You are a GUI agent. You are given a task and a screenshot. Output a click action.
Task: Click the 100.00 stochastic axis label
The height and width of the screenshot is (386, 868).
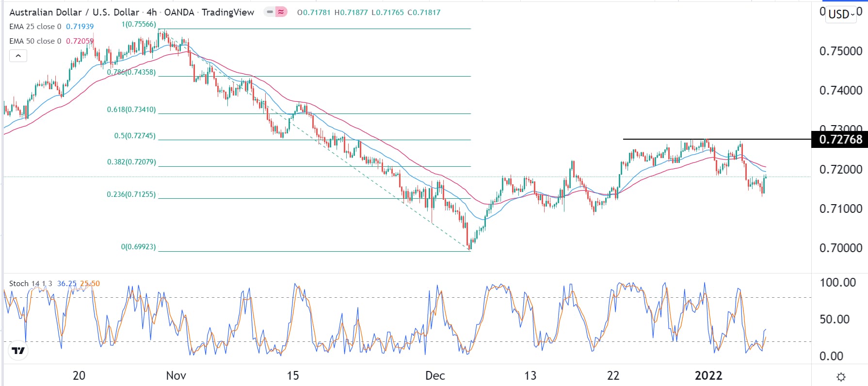[837, 283]
